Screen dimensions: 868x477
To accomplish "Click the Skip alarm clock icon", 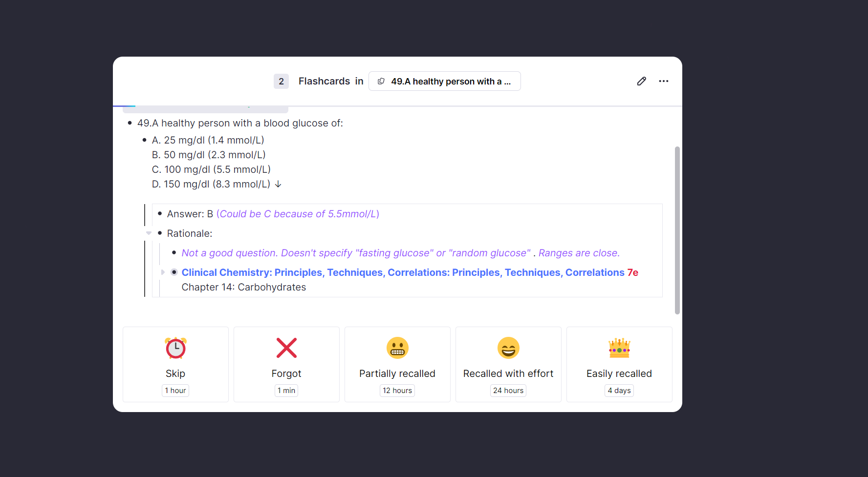I will (x=175, y=348).
